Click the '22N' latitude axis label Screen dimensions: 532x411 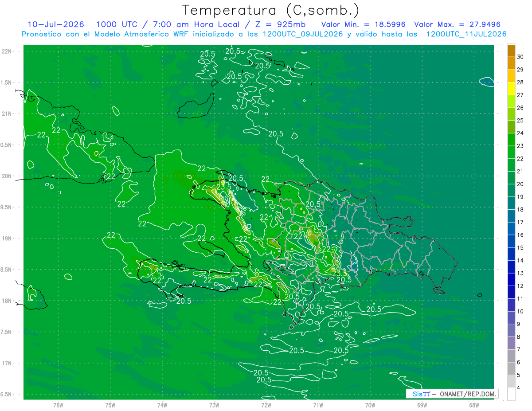[x=7, y=51]
